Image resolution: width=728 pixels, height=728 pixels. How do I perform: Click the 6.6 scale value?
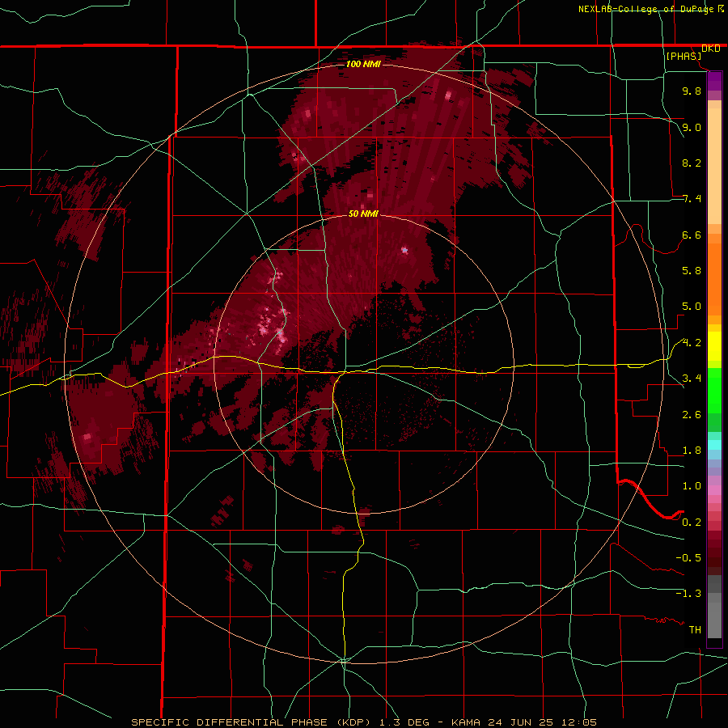pyautogui.click(x=692, y=235)
